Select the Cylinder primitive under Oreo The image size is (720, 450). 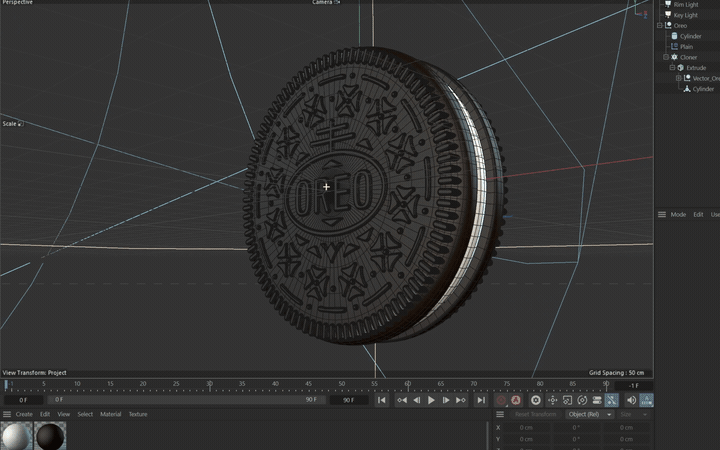(690, 36)
